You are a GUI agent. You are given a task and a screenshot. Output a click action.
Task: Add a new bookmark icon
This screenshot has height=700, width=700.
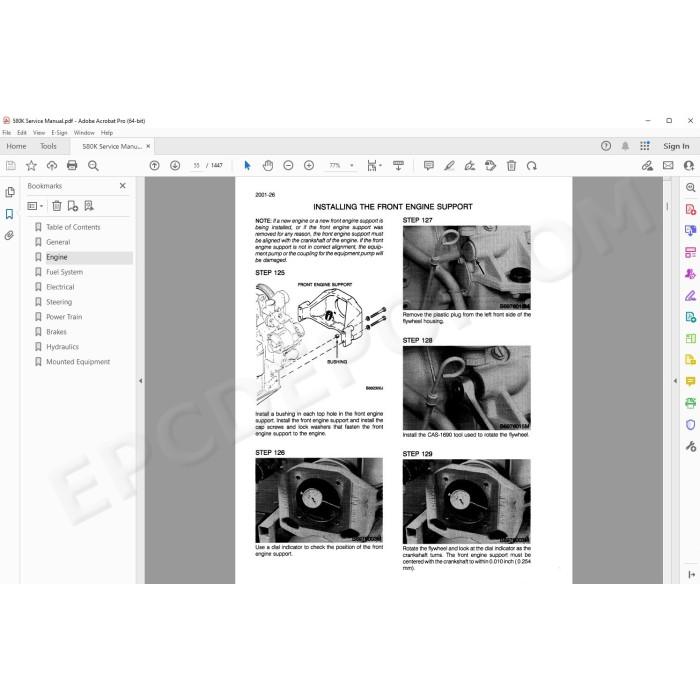pos(72,206)
